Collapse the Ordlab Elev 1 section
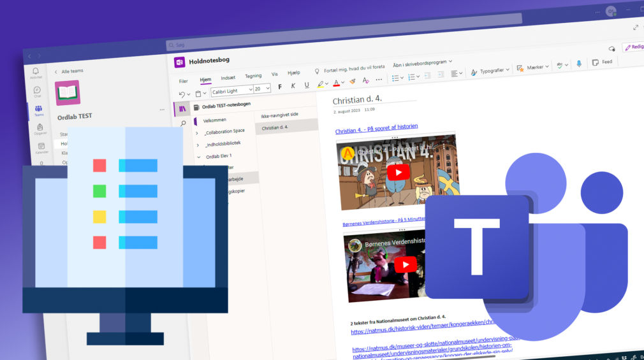The height and width of the screenshot is (360, 644). pyautogui.click(x=199, y=157)
